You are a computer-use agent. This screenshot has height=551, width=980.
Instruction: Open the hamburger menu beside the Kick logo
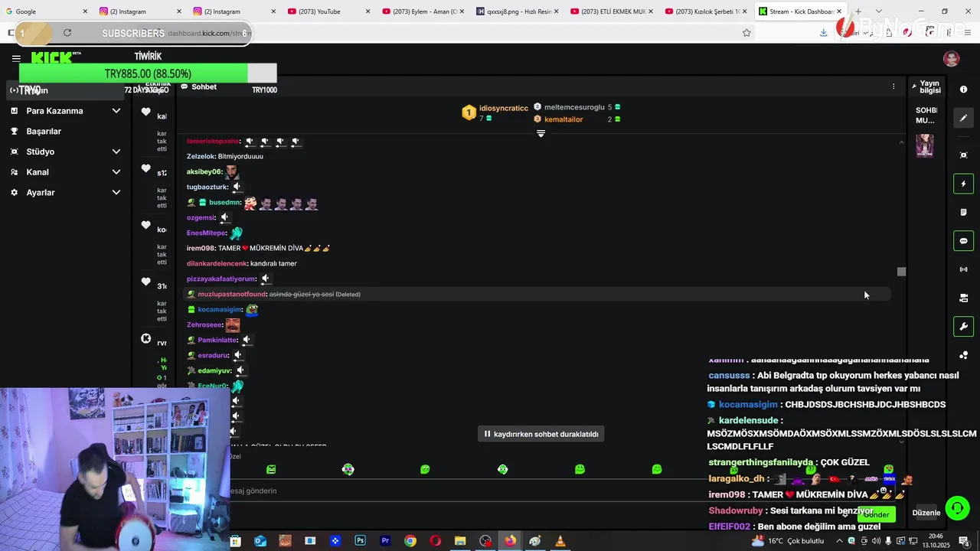[x=16, y=58]
